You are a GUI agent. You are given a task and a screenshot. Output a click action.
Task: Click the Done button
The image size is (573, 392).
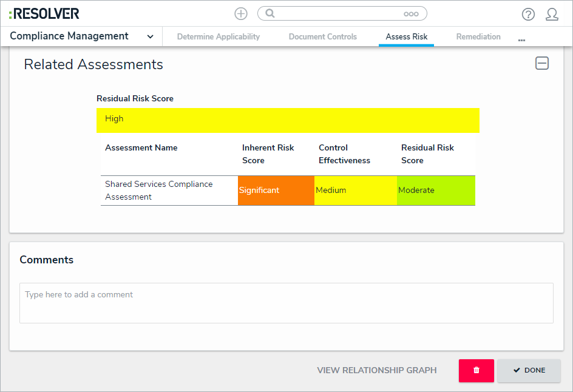[529, 370]
